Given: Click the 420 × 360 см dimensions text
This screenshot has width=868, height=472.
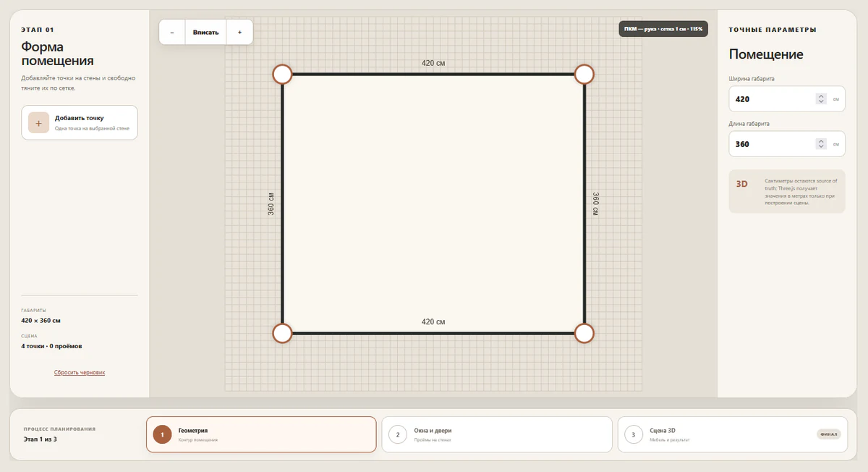Looking at the screenshot, I should coord(41,320).
